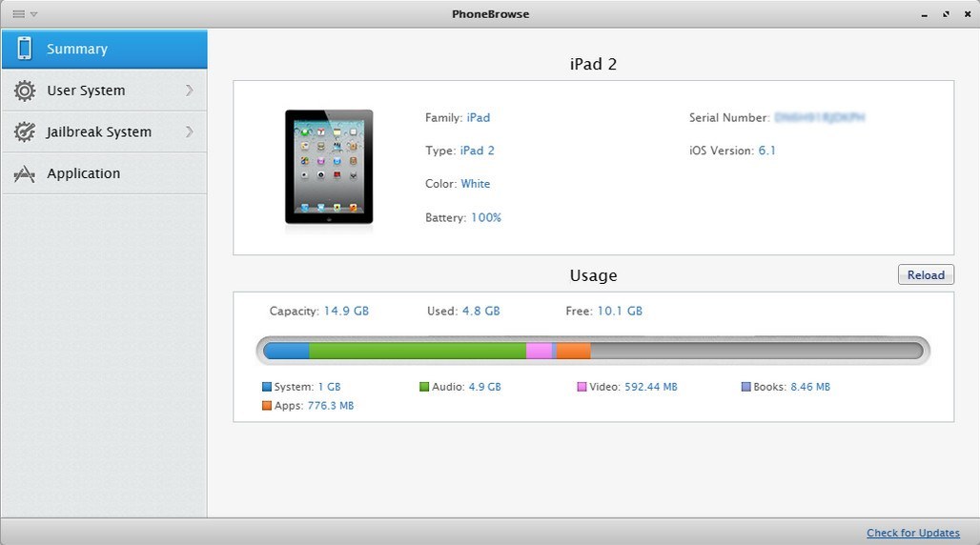Click the Free value '10.1 GB'

click(x=620, y=312)
